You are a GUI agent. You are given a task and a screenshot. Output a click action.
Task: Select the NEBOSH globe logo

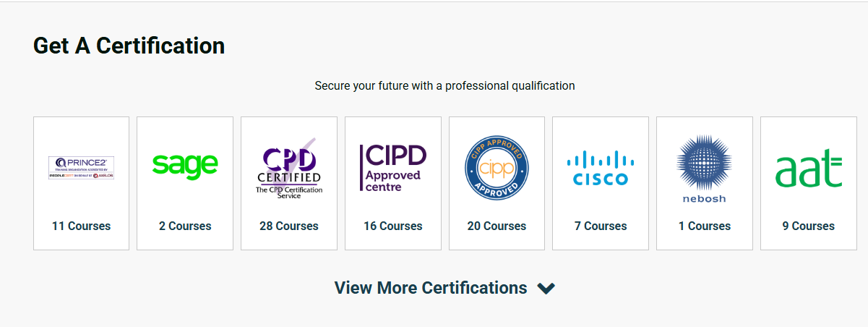tap(704, 169)
